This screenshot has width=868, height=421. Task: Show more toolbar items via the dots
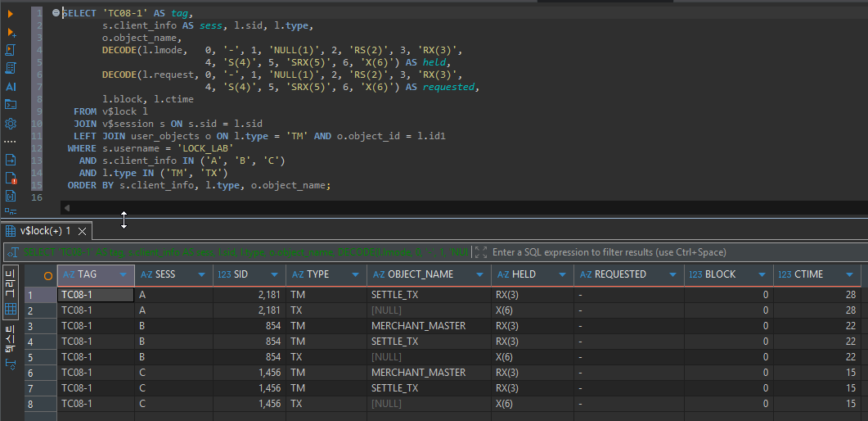tap(10, 141)
